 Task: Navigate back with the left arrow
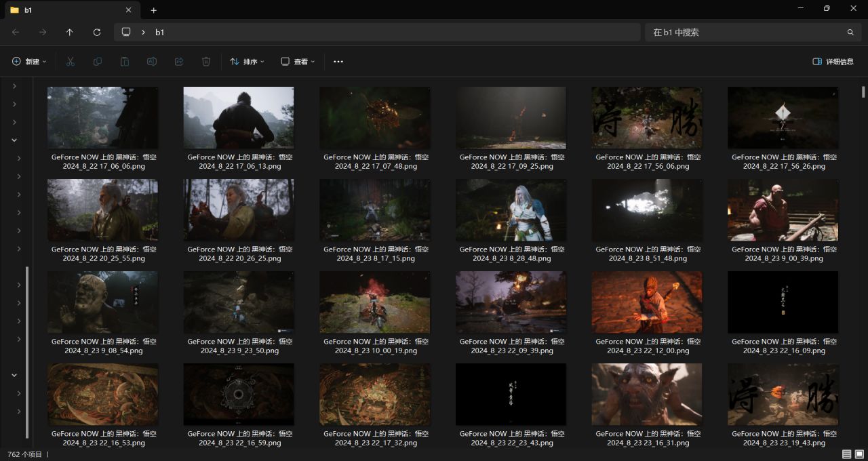point(16,32)
